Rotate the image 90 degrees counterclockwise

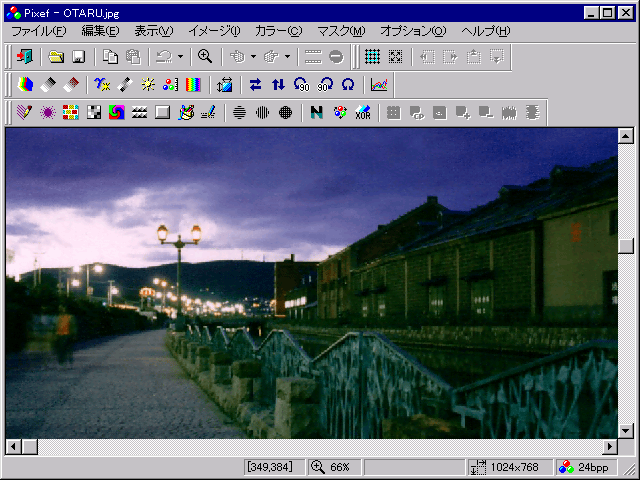pyautogui.click(x=302, y=84)
